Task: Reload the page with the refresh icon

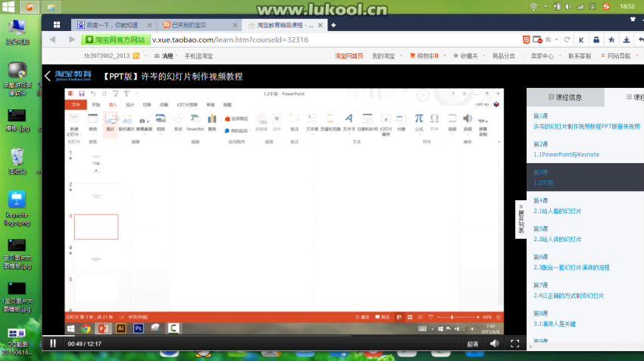Action: click(567, 39)
